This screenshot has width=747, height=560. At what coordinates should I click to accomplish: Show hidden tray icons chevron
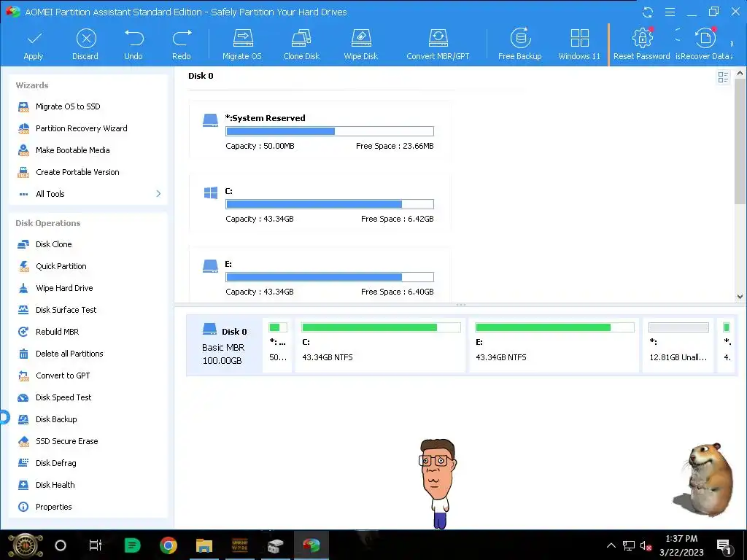tap(611, 545)
